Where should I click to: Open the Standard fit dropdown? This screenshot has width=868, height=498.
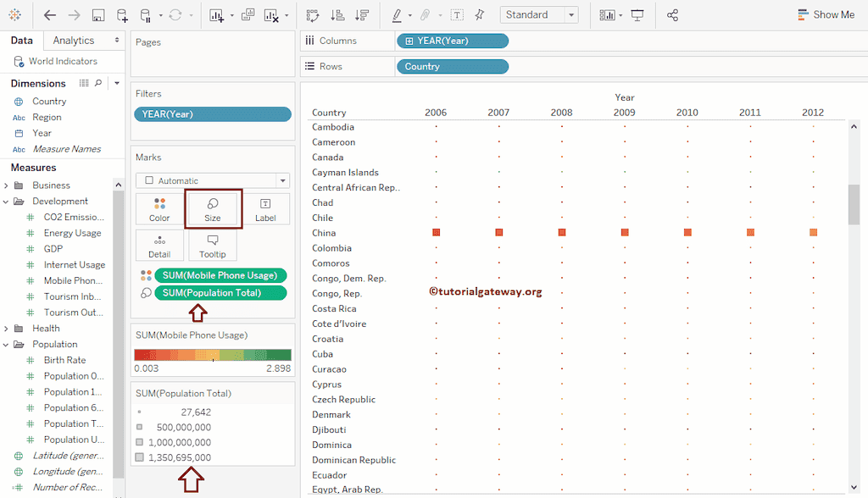(539, 15)
